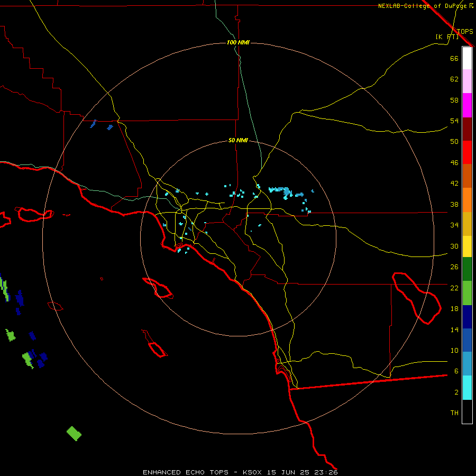Click the legend value 18
The width and height of the screenshot is (476, 476).
[454, 309]
